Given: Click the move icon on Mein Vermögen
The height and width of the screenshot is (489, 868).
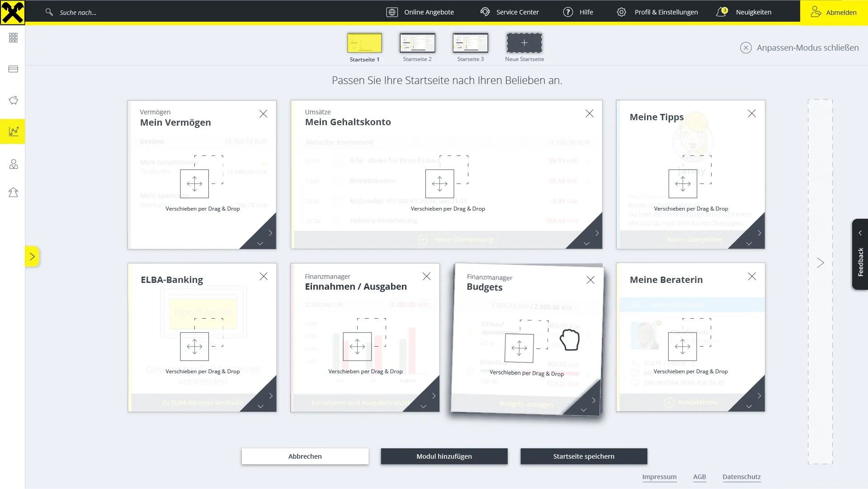Looking at the screenshot, I should 194,183.
